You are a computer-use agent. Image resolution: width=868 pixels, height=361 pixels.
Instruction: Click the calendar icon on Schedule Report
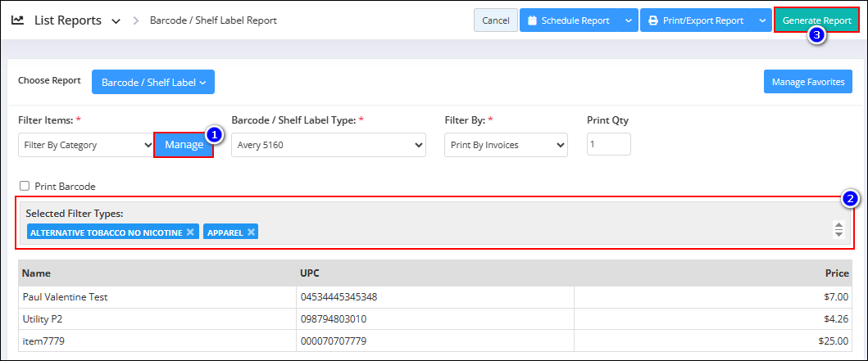(x=533, y=20)
